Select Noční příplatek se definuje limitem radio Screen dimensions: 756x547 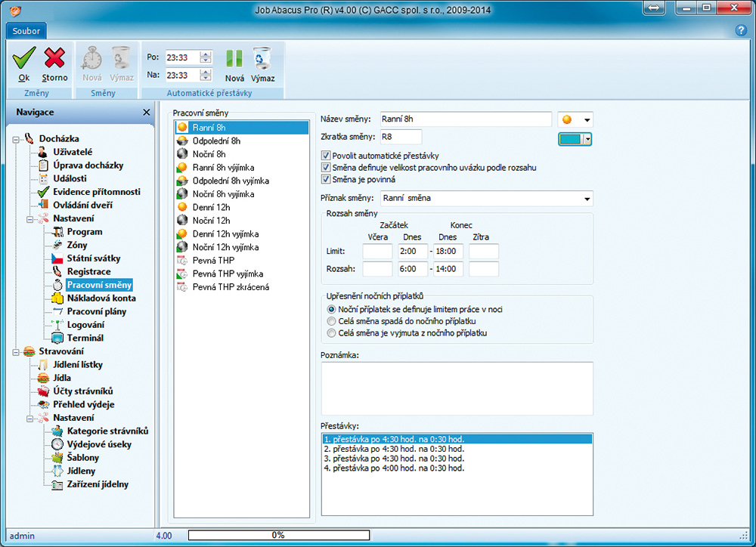coord(331,310)
